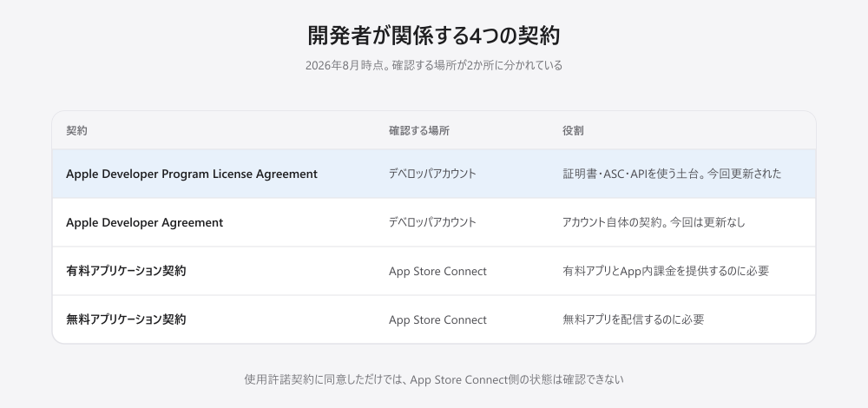Click the title 開発者が関係する4つの契約
The height and width of the screenshot is (408, 868).
click(434, 36)
